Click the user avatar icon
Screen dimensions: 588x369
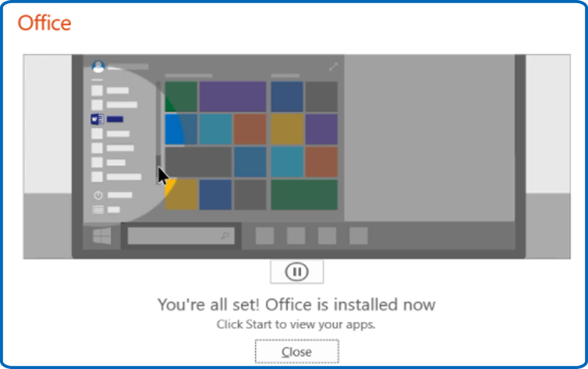coord(98,67)
